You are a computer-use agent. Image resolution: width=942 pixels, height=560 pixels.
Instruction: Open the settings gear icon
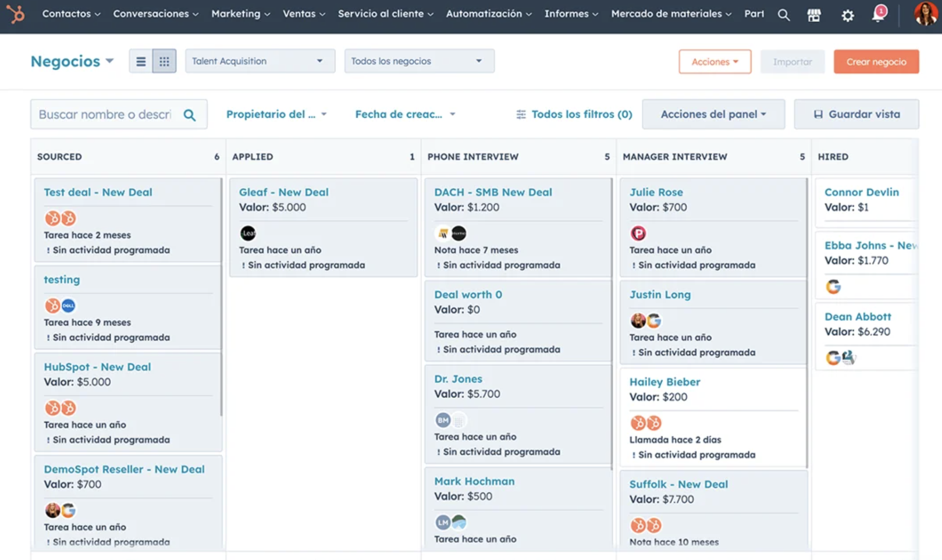tap(847, 16)
